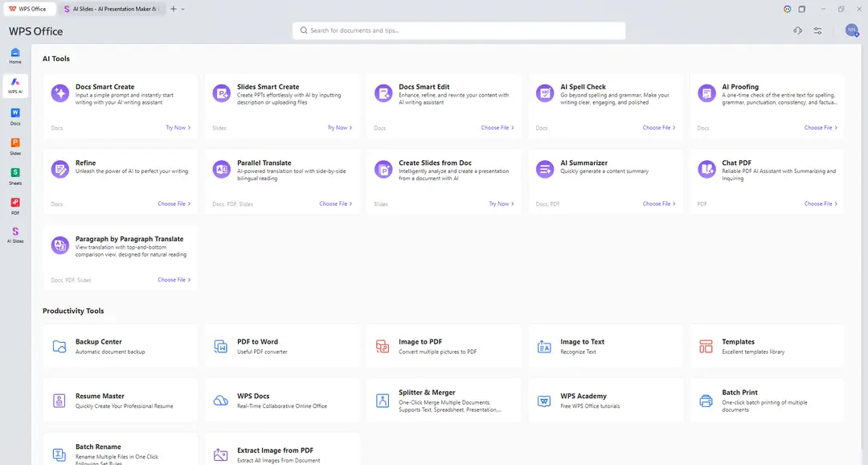Click Try Now on Docs Smart Create

click(x=178, y=127)
